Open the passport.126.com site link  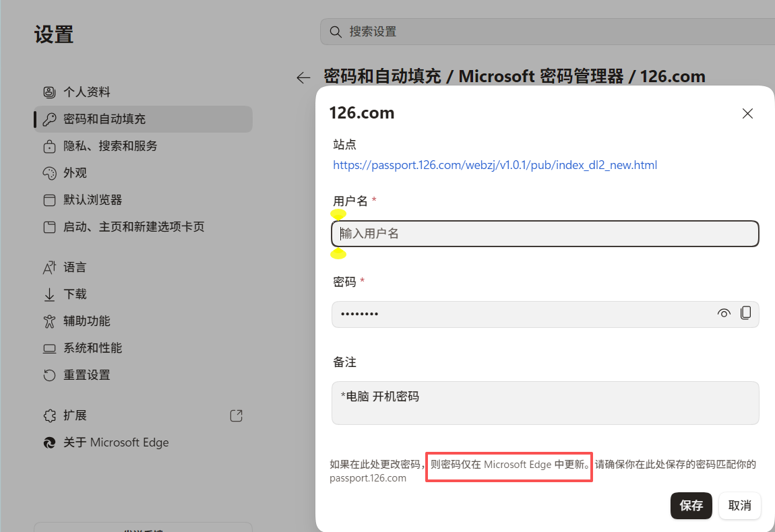point(495,165)
